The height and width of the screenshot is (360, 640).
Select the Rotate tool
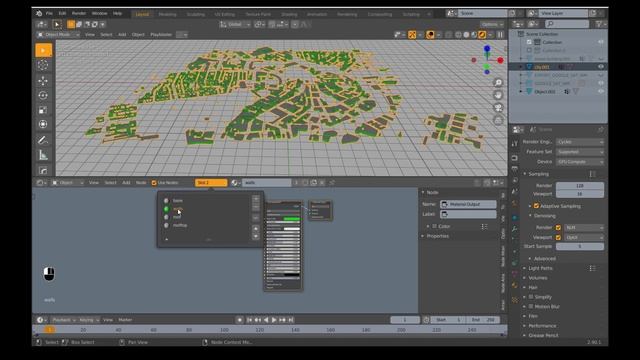coord(43,95)
